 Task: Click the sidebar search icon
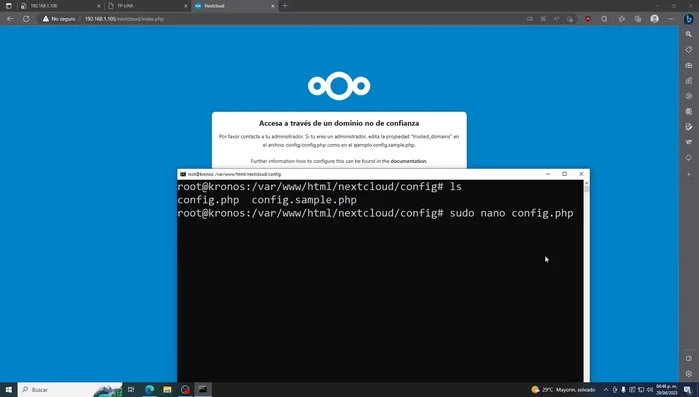coord(689,34)
